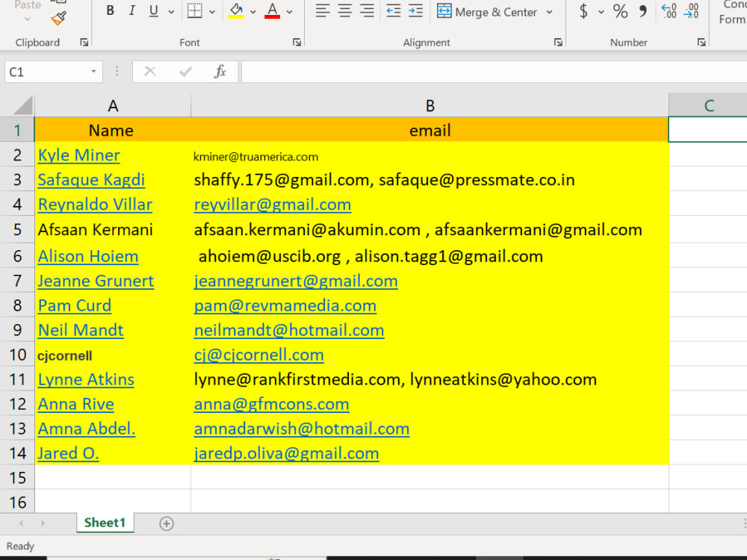The height and width of the screenshot is (560, 747).
Task: Apply cell Borders button
Action: pyautogui.click(x=194, y=10)
